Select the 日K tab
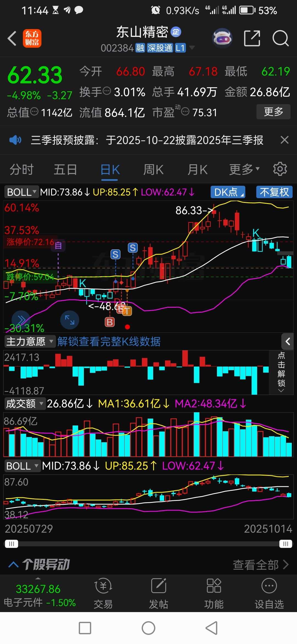The image size is (297, 644). click(x=110, y=170)
